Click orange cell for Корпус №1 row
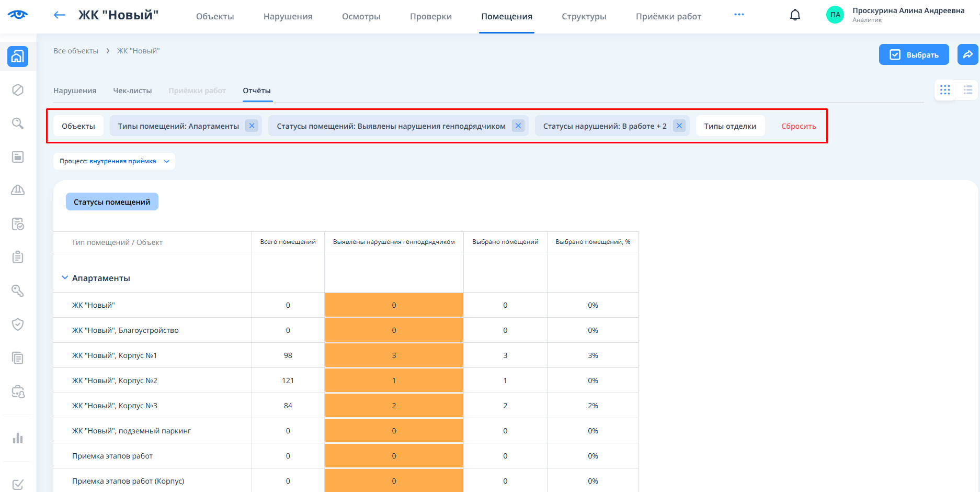 coord(394,355)
